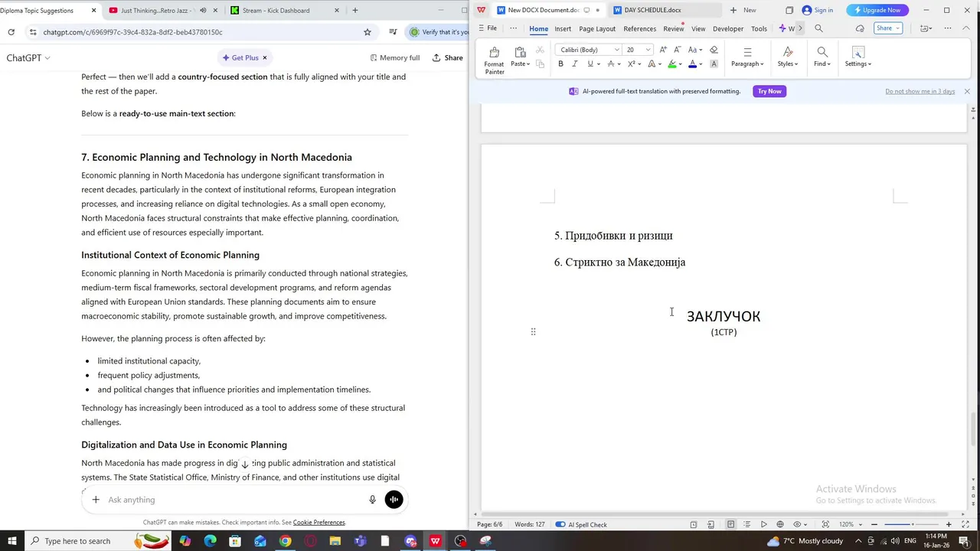
Task: Click the Try Now button
Action: click(x=769, y=91)
